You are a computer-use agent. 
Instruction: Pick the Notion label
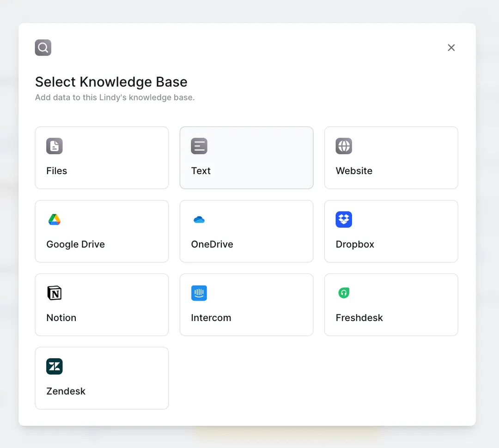61,318
